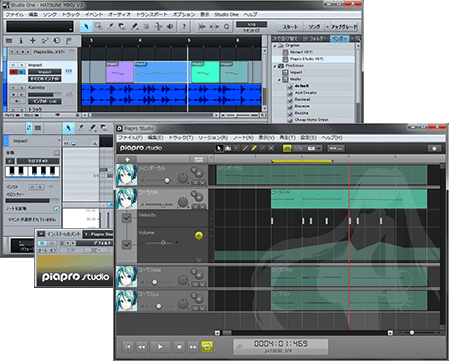Toggle the yellow loop button in transport
This screenshot has width=449, height=361.
[x=207, y=347]
